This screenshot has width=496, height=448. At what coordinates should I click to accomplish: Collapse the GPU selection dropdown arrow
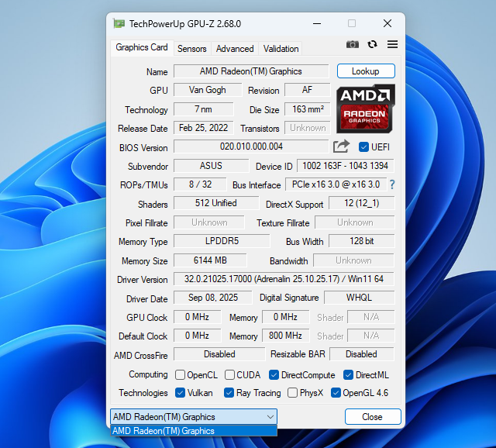270,417
